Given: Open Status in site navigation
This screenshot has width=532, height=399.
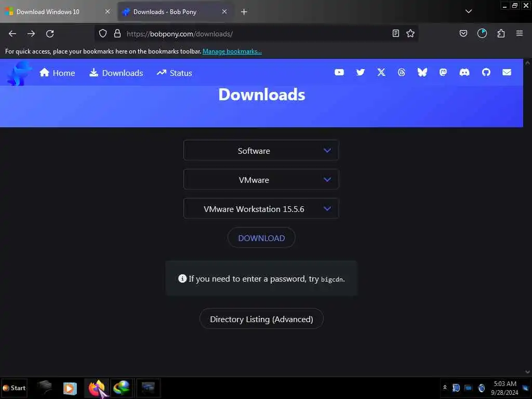Looking at the screenshot, I should tap(175, 73).
